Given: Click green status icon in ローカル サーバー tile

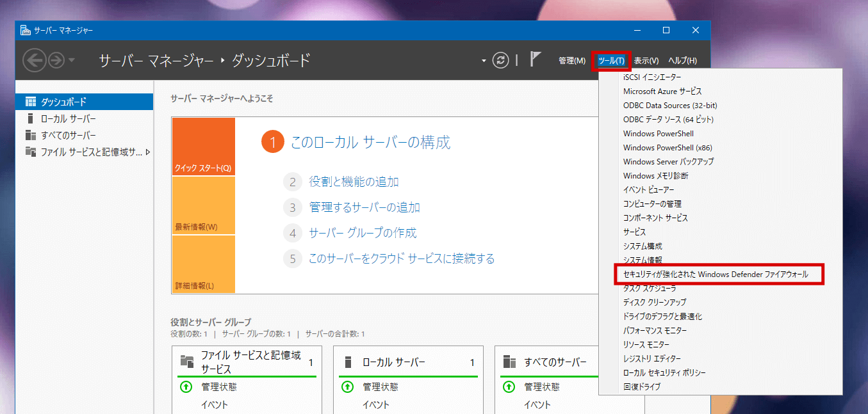Looking at the screenshot, I should point(347,386).
